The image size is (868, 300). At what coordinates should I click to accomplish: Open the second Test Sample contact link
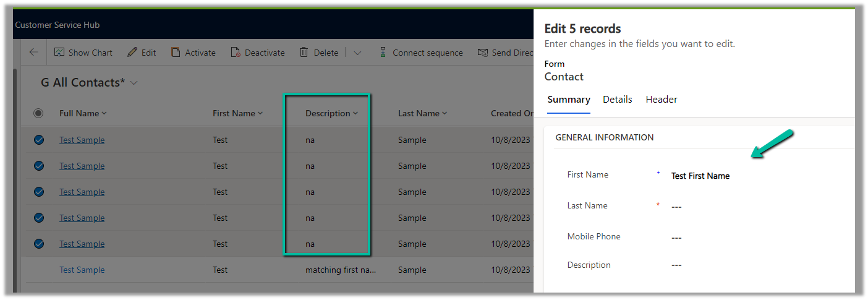(82, 166)
